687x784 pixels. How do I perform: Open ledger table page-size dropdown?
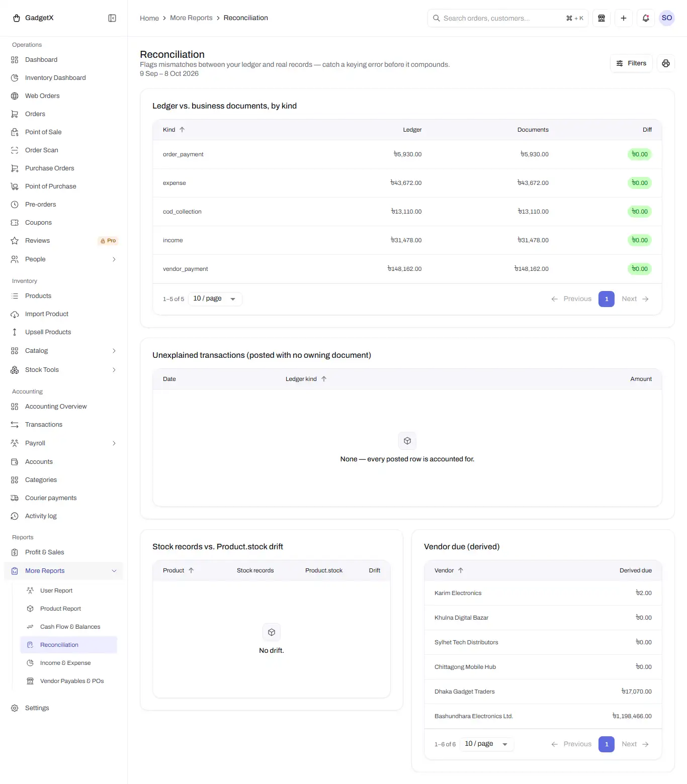[215, 299]
